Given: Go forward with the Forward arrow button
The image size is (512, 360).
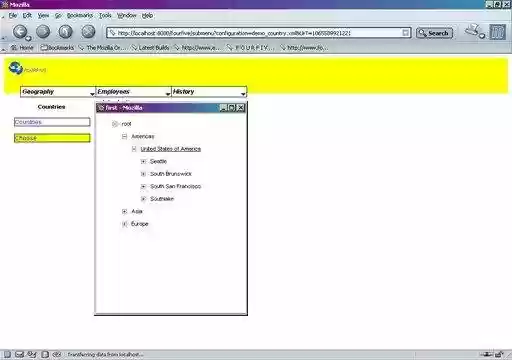Looking at the screenshot, I should click(43, 32).
